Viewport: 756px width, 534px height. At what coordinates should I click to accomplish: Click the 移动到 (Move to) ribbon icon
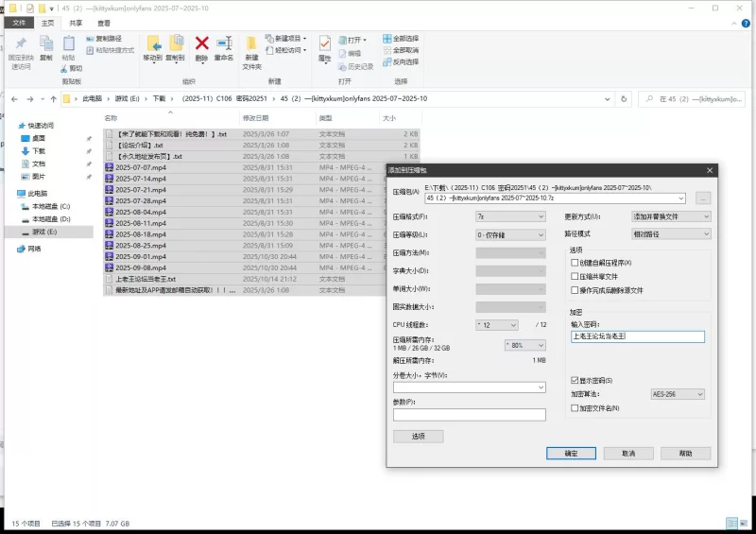click(x=152, y=43)
